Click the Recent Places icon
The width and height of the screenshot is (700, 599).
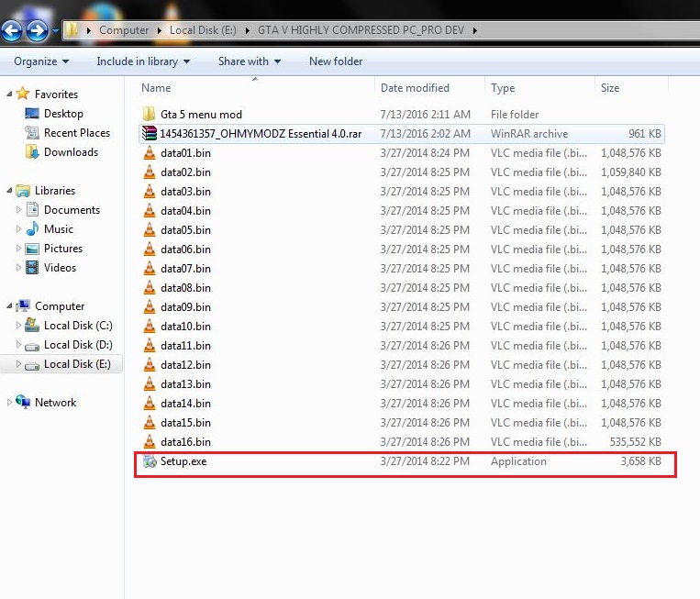(32, 133)
